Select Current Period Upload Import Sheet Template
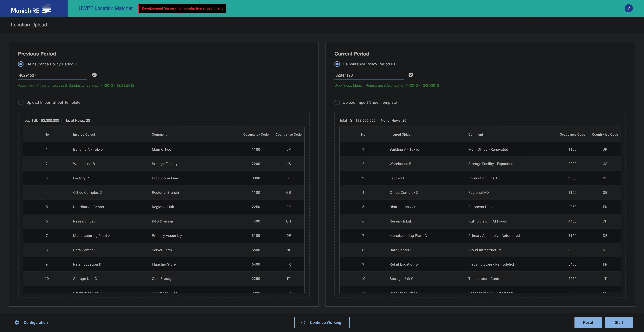 [x=337, y=102]
